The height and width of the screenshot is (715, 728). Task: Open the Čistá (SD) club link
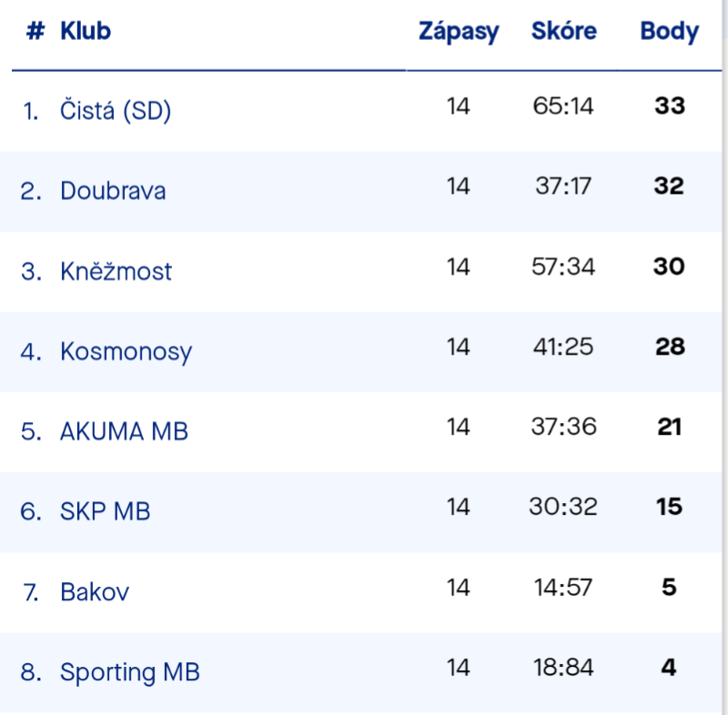116,111
